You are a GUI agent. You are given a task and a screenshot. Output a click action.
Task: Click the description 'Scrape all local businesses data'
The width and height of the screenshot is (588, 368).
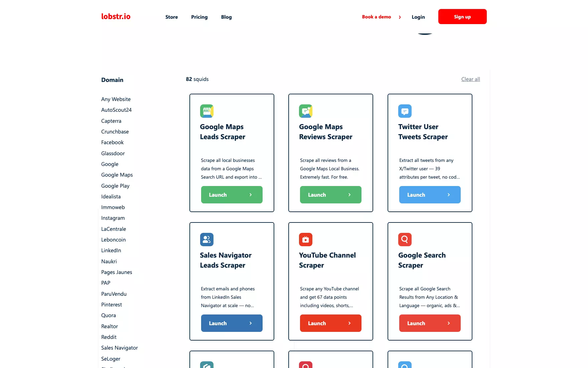point(231,169)
